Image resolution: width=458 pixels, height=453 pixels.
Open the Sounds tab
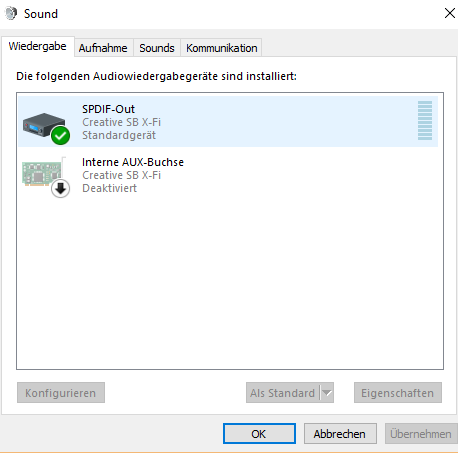(157, 48)
